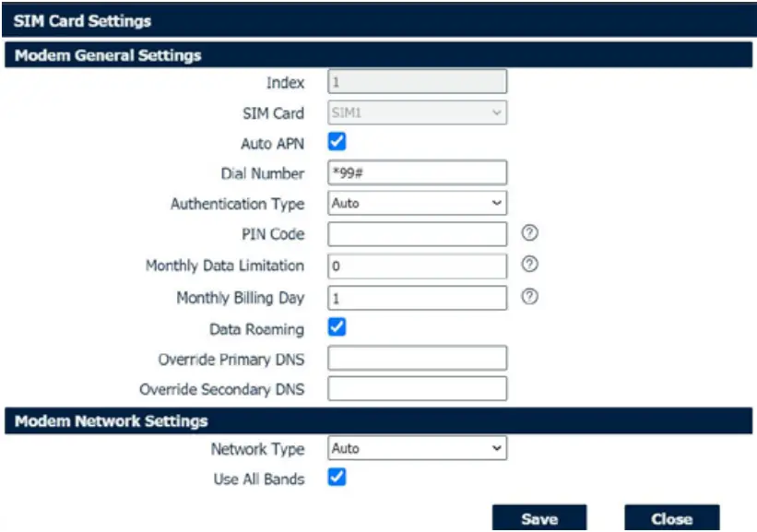Close the settings dialog
The height and width of the screenshot is (532, 757).
tap(674, 517)
